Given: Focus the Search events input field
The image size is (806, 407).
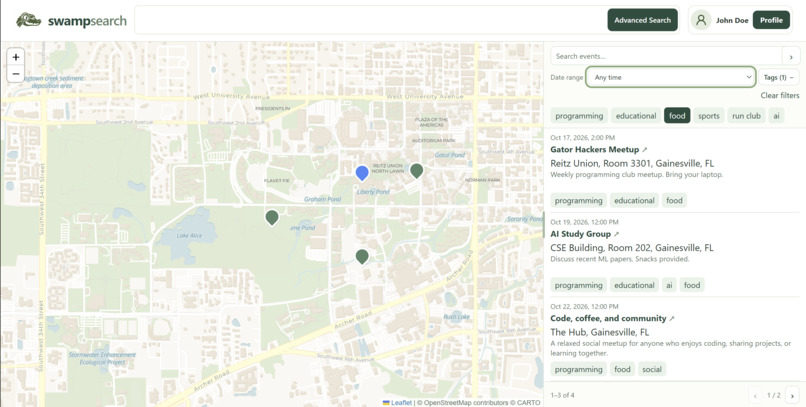Looking at the screenshot, I should [666, 57].
